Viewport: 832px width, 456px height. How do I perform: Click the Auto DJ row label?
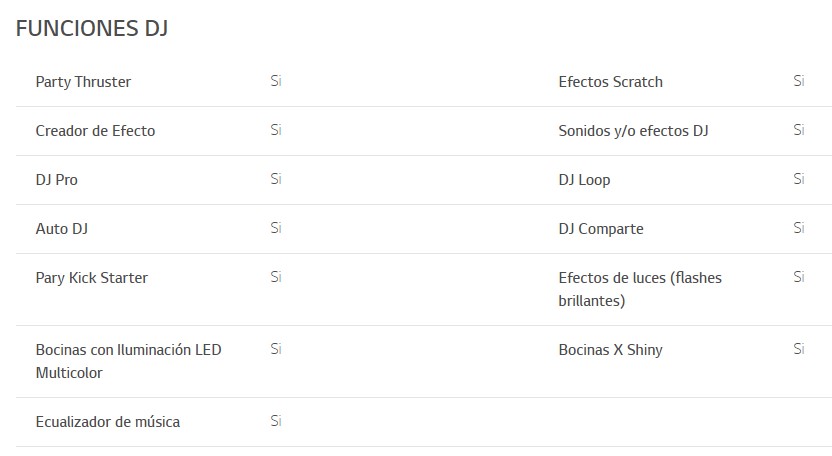[x=62, y=229]
